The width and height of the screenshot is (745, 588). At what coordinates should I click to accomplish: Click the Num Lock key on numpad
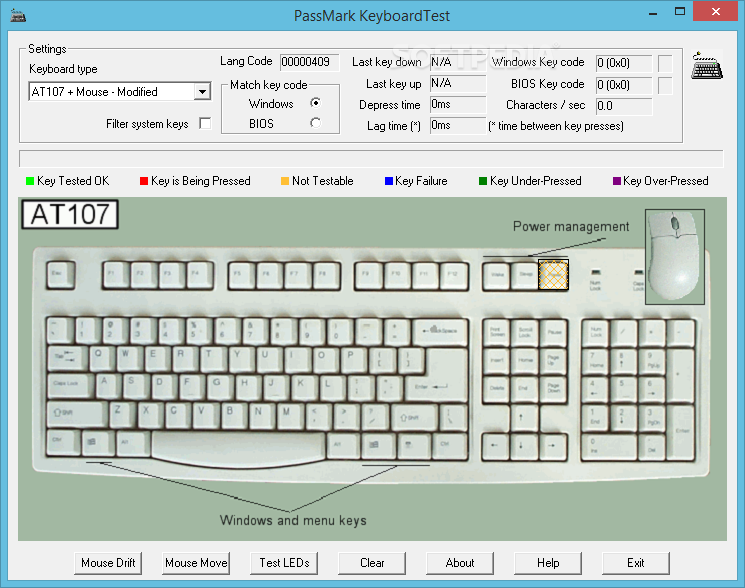(x=596, y=332)
